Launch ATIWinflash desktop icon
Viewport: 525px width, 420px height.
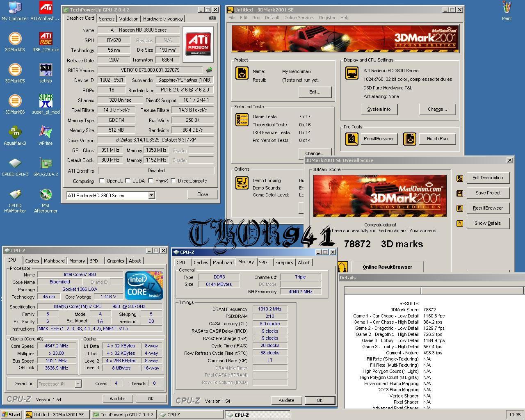pos(46,11)
